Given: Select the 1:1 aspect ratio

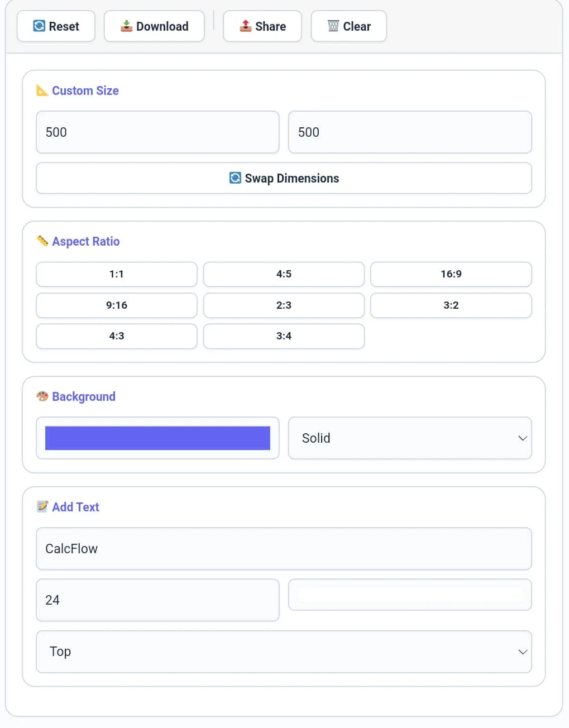Looking at the screenshot, I should coord(116,274).
